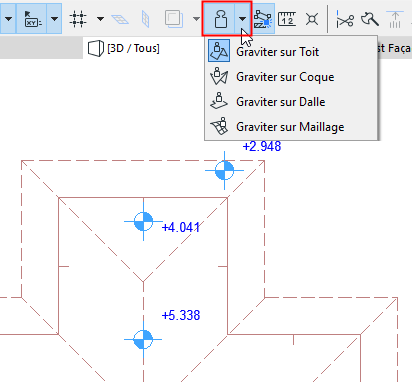412x382 pixels.
Task: Click the ruler measure tool icon
Action: 287,19
